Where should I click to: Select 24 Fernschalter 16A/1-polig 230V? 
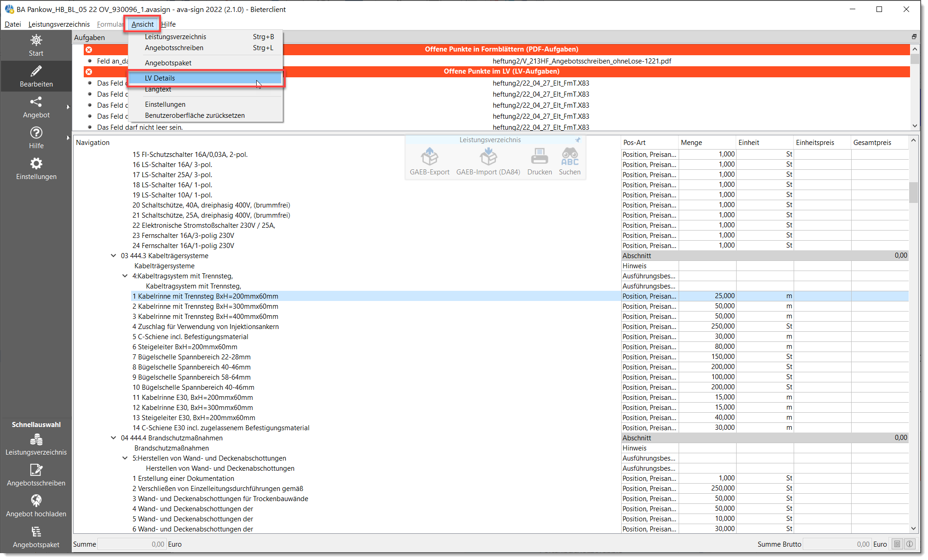[183, 246]
